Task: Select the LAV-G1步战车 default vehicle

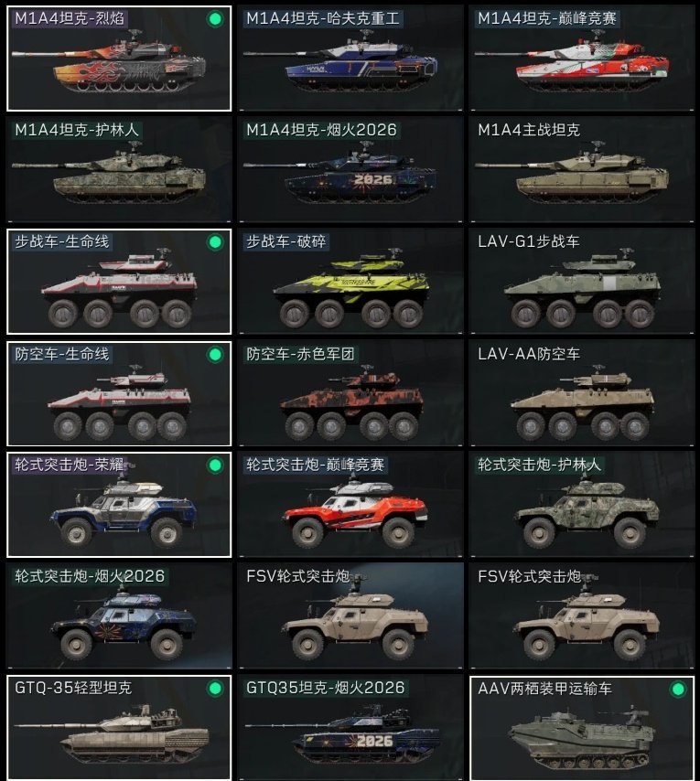Action: point(582,282)
